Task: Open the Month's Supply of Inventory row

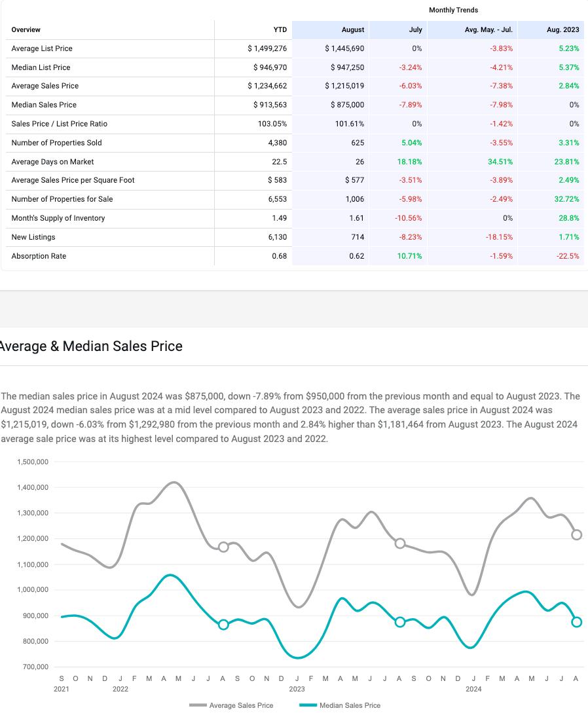Action: (x=58, y=218)
